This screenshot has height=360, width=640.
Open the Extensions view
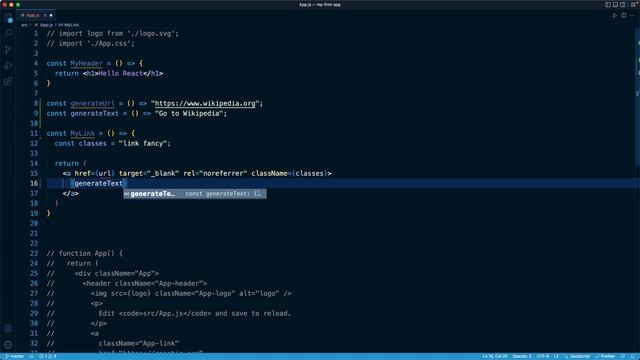[x=8, y=82]
